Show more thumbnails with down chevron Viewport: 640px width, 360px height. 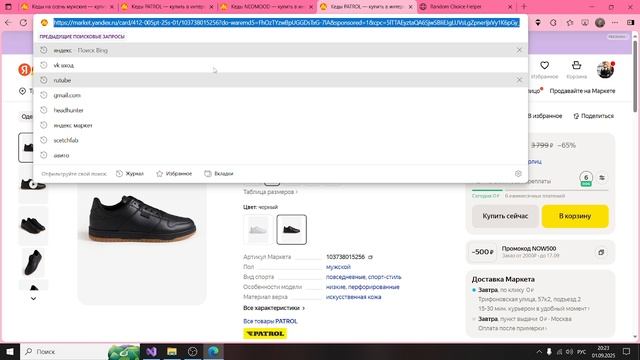point(33,298)
